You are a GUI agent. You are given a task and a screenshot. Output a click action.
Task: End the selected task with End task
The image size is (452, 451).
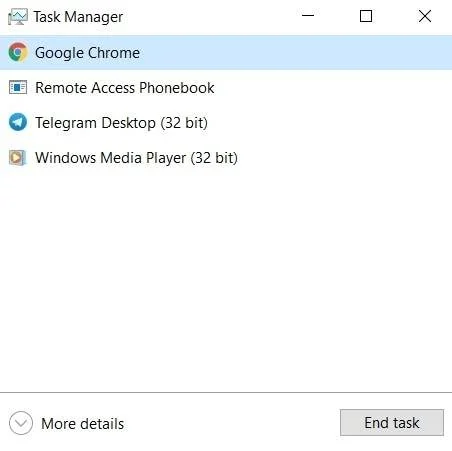coord(392,423)
